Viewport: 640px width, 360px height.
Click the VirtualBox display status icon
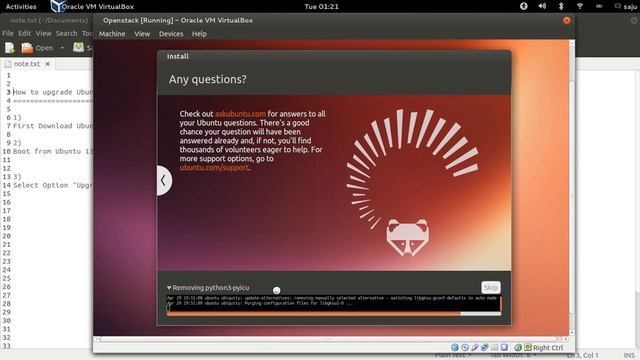click(x=504, y=347)
